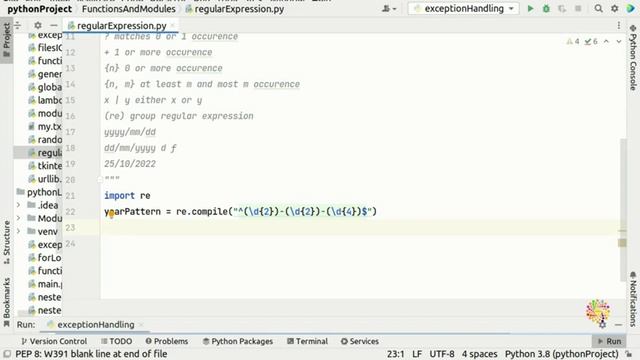This screenshot has height=360, width=640.
Task: Open editor tab options three-dots menu
Action: pos(619,25)
